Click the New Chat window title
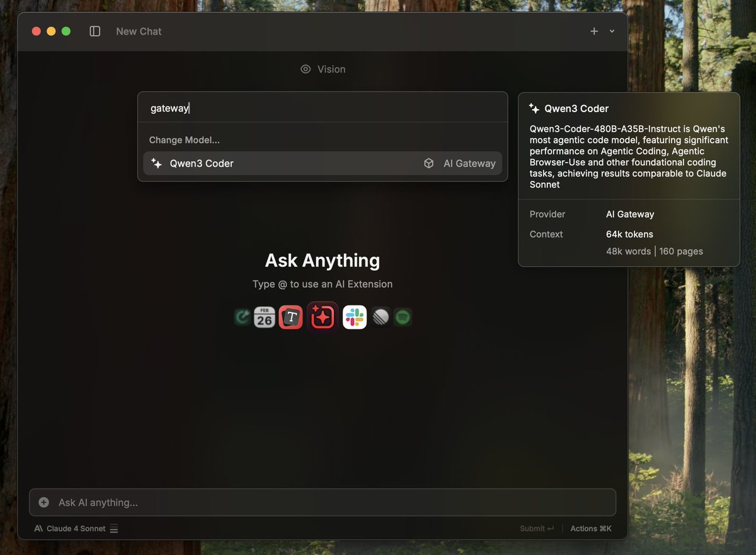Viewport: 756px width, 555px height. [x=139, y=31]
